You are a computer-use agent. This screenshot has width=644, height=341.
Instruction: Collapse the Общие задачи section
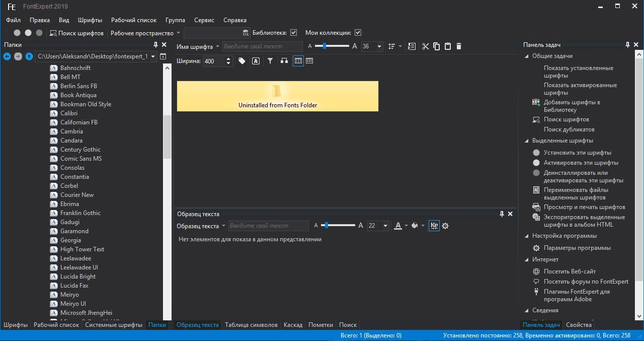[x=527, y=56]
